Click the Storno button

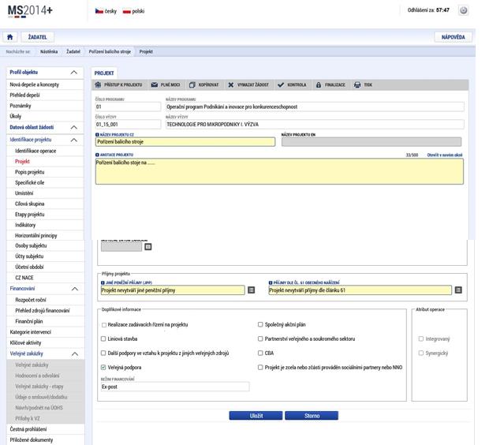pos(312,416)
